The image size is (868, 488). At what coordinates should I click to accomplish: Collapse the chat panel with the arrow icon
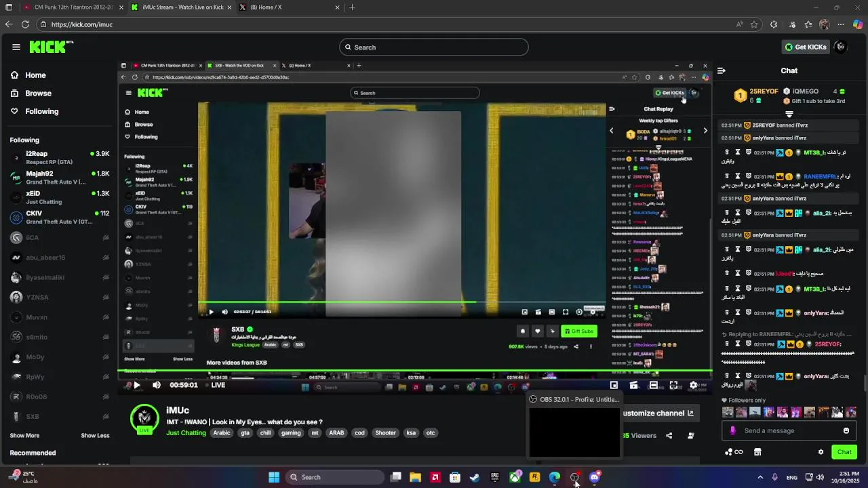pyautogui.click(x=722, y=70)
